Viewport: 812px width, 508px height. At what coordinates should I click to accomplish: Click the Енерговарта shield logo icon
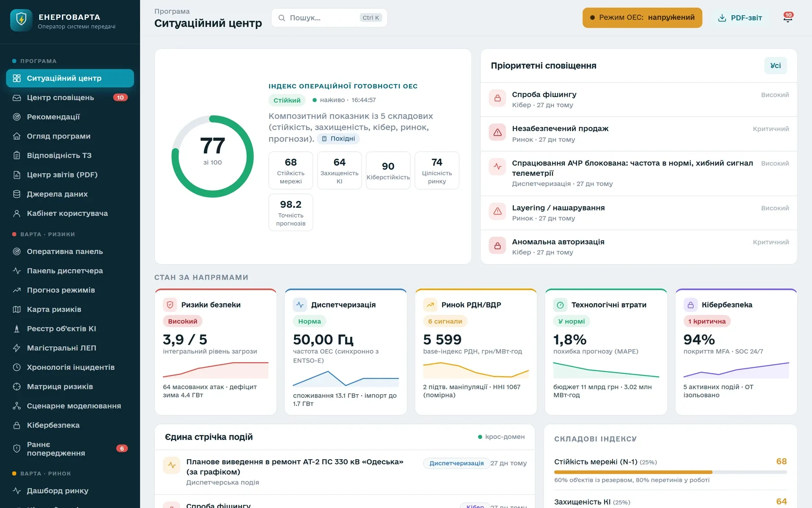(x=21, y=20)
